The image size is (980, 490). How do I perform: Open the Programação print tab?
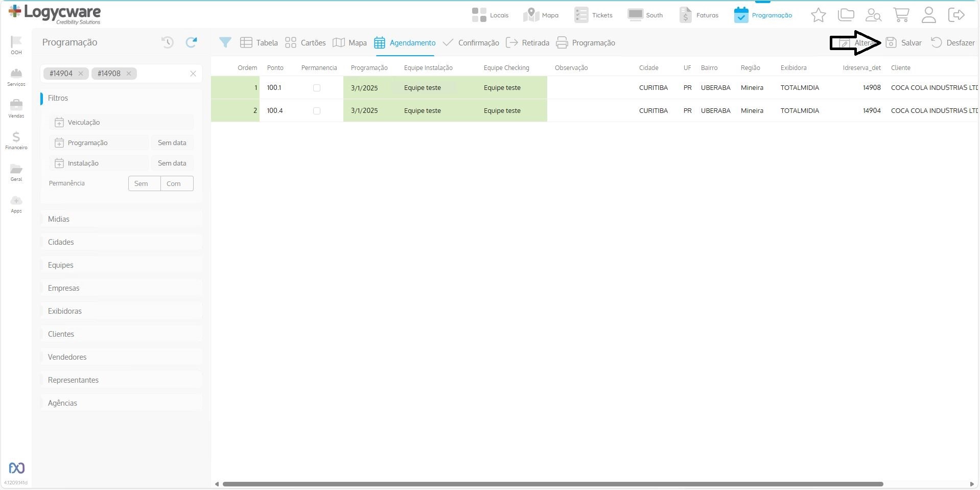click(586, 43)
